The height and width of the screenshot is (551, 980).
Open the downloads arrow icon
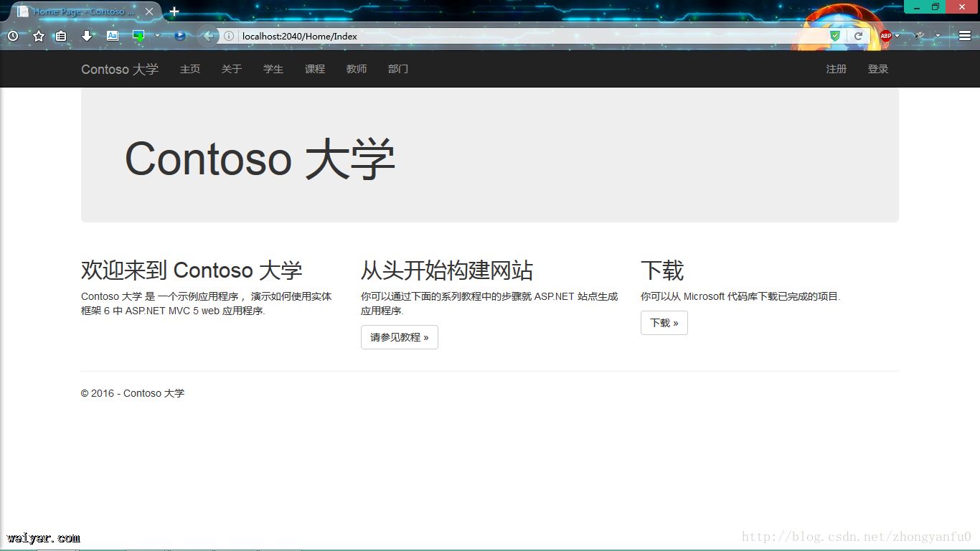pyautogui.click(x=86, y=36)
